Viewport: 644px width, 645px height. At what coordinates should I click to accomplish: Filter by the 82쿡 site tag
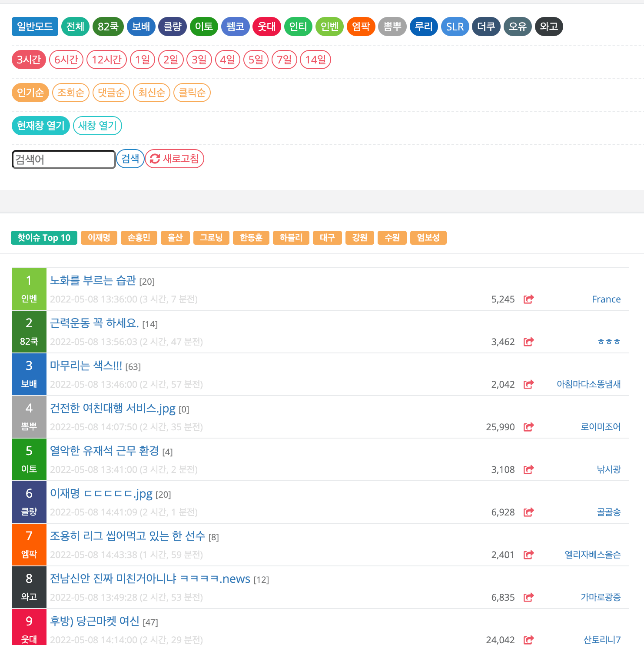[108, 27]
